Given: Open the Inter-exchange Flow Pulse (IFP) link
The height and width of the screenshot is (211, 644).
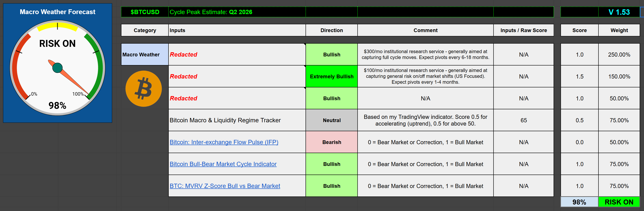Looking at the screenshot, I should click(224, 142).
